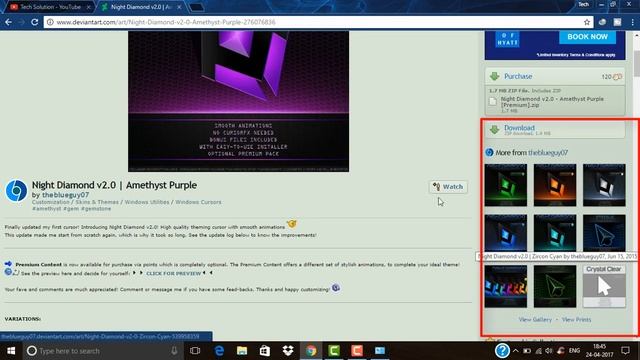
Task: Click the mail-like app icon in taskbar
Action: point(380,351)
